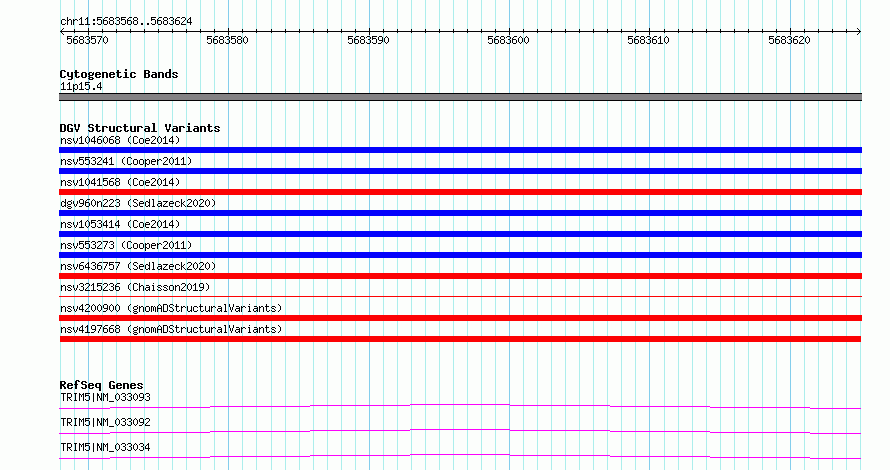Open variant label nsv1046068 (Coe2014)

pyautogui.click(x=120, y=140)
